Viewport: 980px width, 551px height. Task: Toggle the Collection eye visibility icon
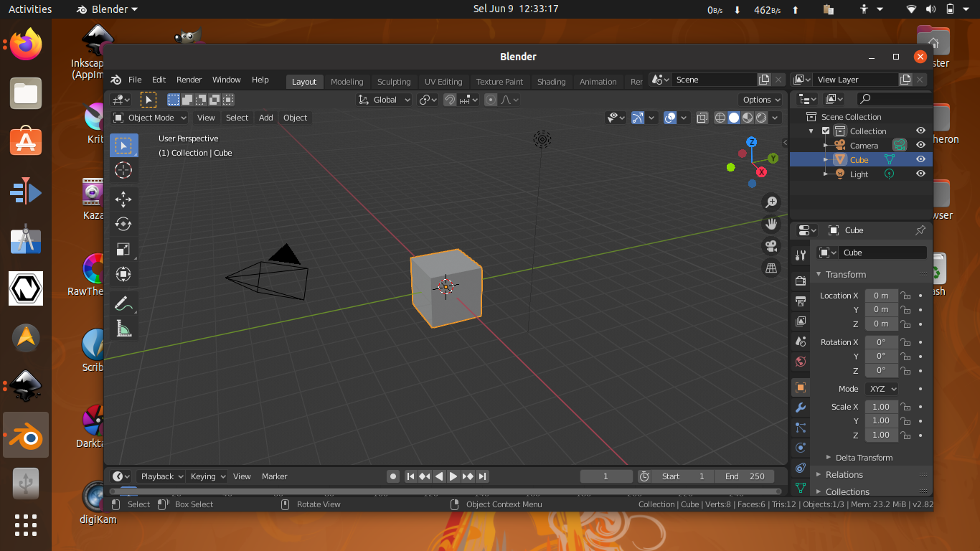point(920,131)
